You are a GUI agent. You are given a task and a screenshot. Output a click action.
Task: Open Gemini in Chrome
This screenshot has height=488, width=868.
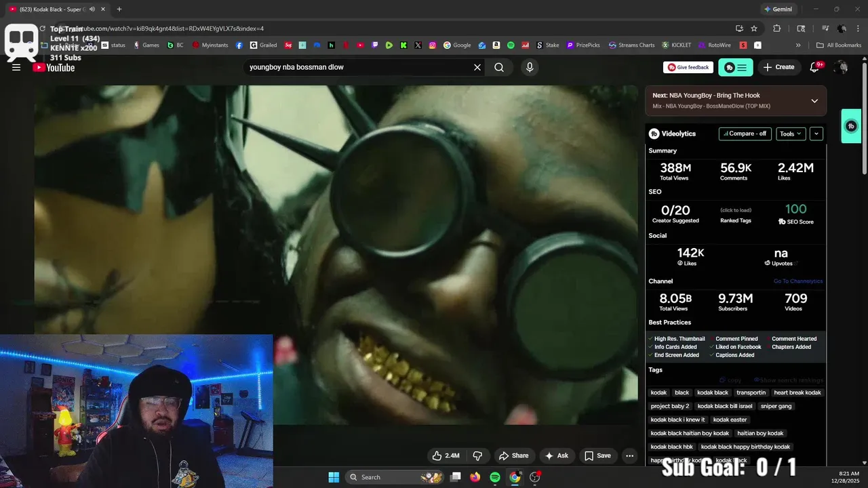point(778,9)
